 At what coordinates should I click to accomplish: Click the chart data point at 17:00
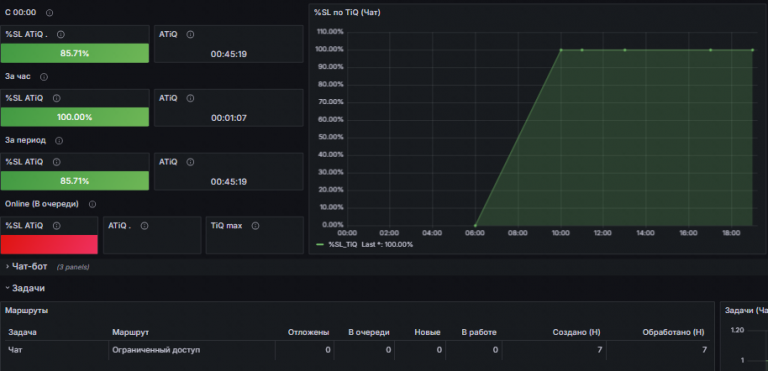click(x=710, y=50)
